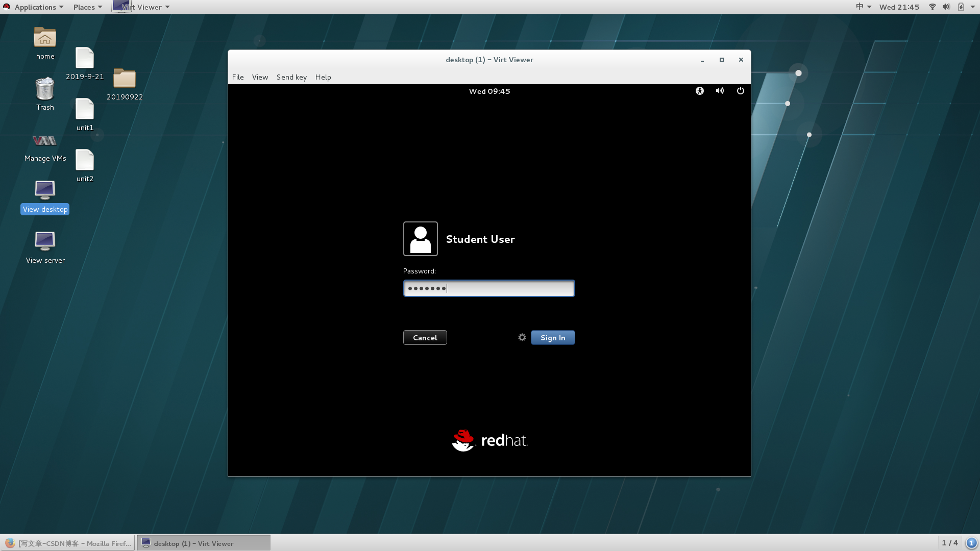980x551 pixels.
Task: Open the Trash desktop icon
Action: tap(45, 89)
